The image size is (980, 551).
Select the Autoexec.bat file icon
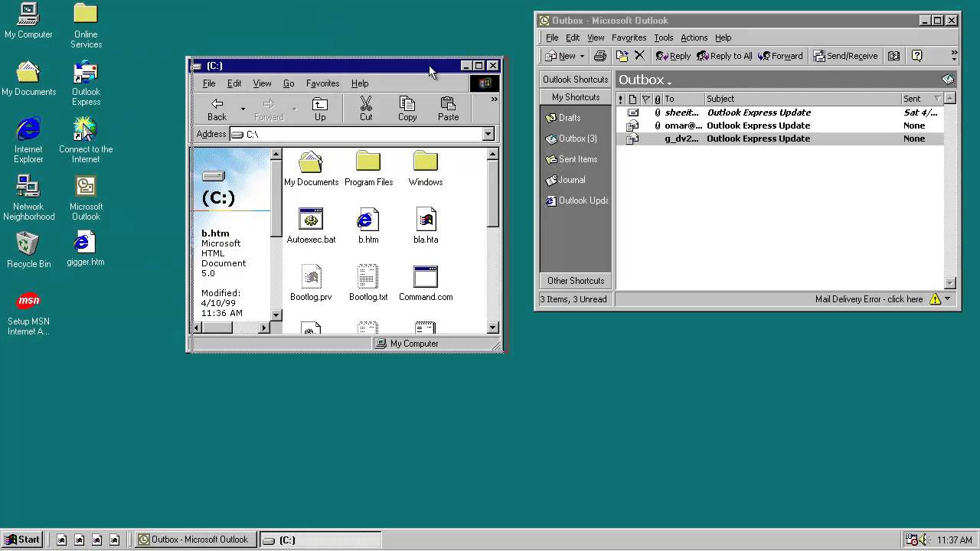(x=311, y=227)
